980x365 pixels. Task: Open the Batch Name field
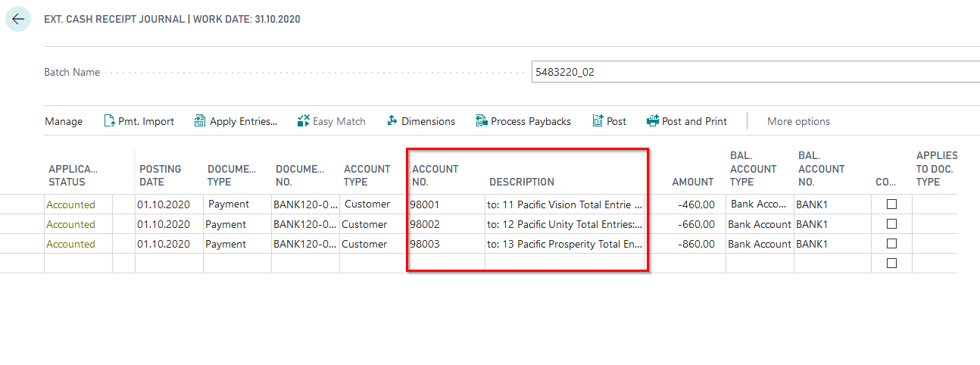click(x=754, y=73)
